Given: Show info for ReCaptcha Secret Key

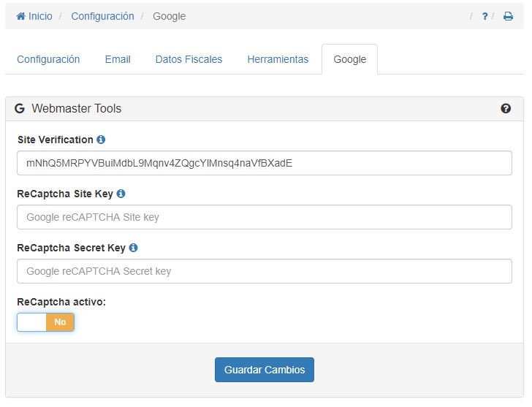Looking at the screenshot, I should click(x=133, y=248).
